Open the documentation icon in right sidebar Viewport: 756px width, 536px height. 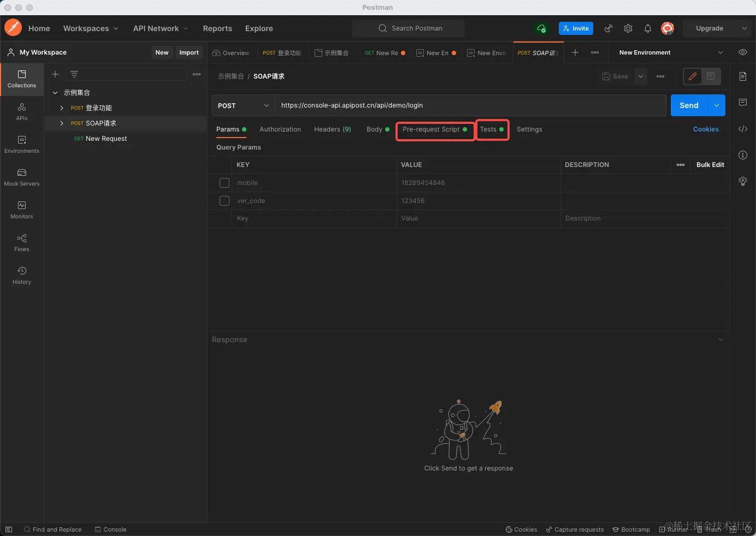[x=743, y=76]
